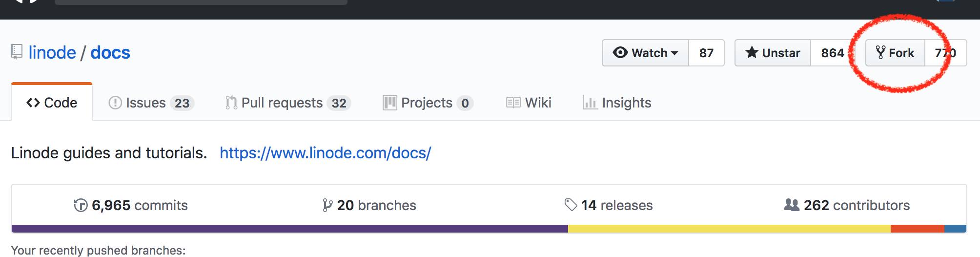Click the repository book icon beside linode
Viewport: 980px width, 257px height.
(17, 52)
